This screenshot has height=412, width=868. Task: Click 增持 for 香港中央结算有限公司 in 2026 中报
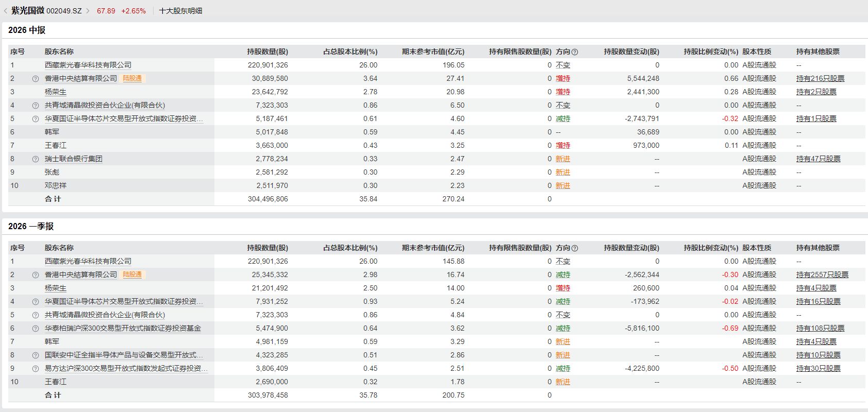[563, 78]
